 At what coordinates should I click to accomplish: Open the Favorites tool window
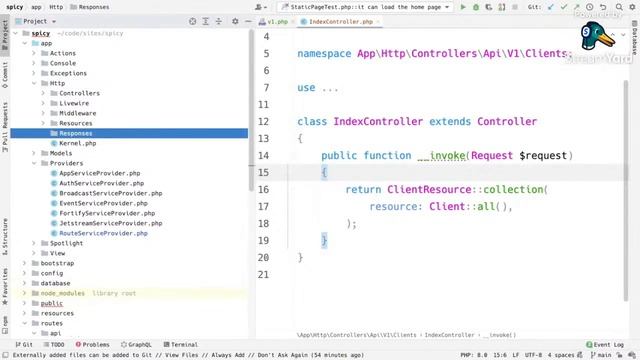(5, 287)
